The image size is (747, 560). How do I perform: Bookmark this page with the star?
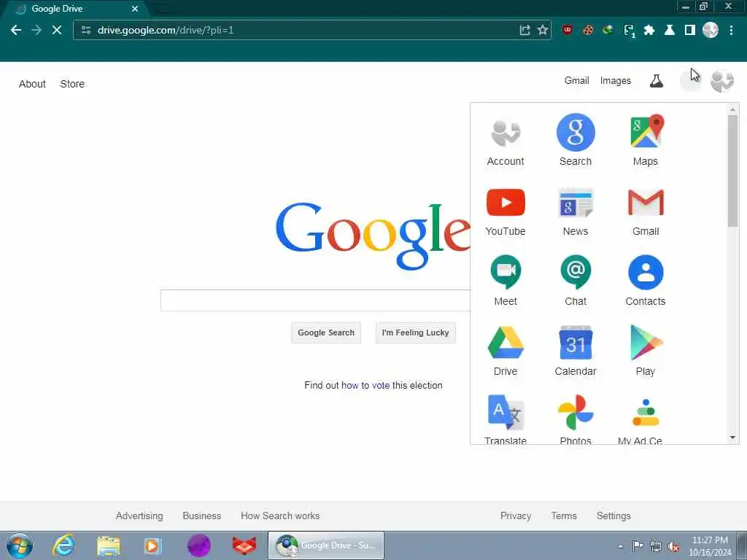542,30
